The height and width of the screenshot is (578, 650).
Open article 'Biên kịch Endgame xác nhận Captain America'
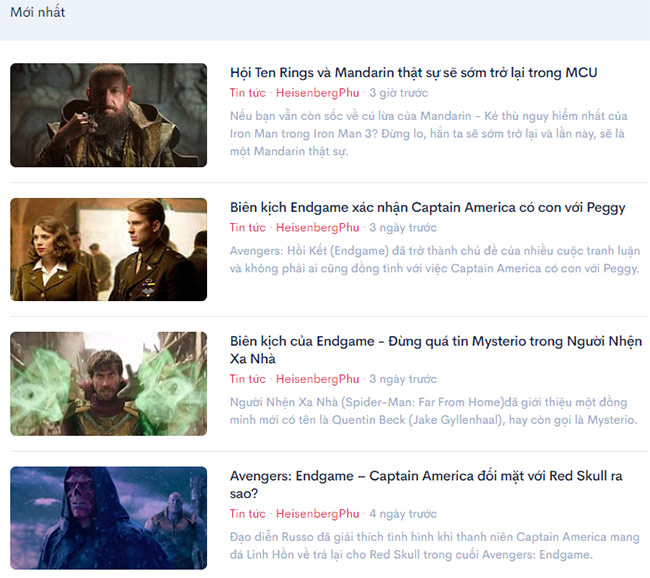click(x=427, y=207)
